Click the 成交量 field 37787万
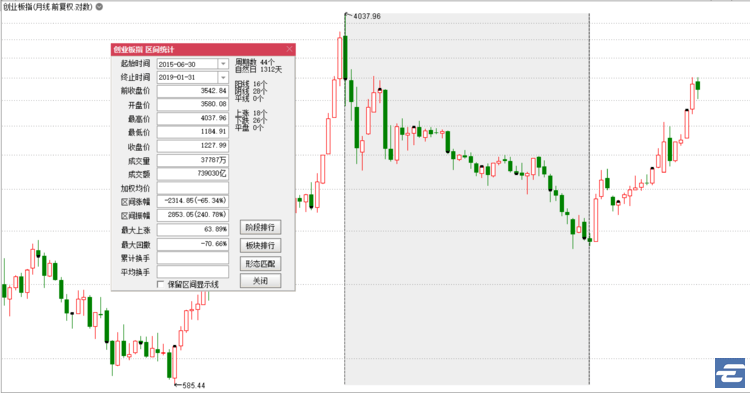 (193, 160)
